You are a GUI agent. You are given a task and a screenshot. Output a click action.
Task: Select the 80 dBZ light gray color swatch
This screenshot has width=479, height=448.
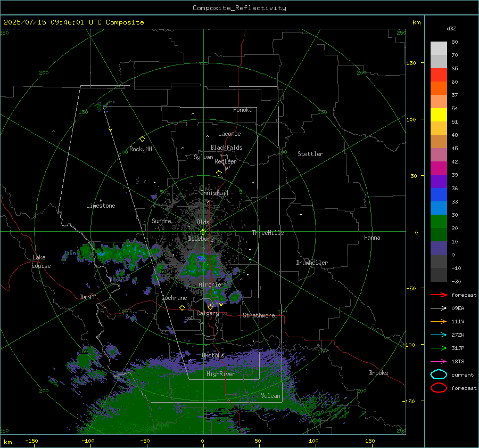439,48
